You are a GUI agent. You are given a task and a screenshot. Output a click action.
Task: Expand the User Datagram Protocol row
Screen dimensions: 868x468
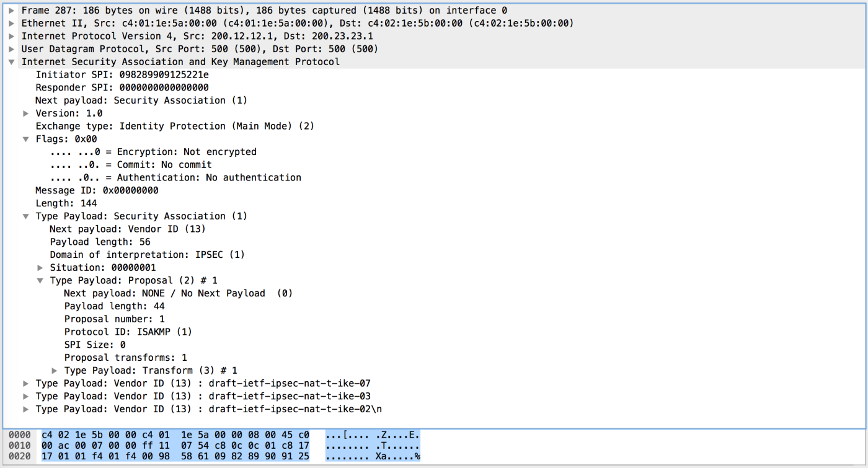click(x=11, y=49)
